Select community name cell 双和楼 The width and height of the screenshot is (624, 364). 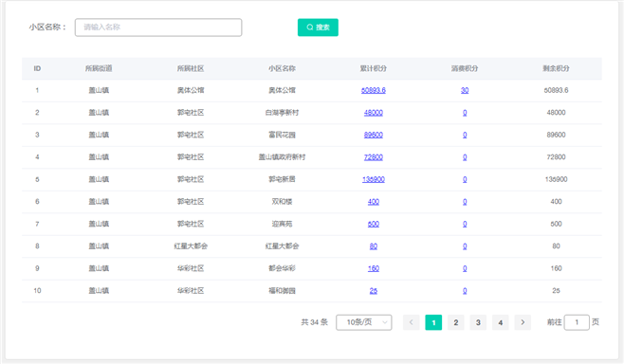pos(282,202)
